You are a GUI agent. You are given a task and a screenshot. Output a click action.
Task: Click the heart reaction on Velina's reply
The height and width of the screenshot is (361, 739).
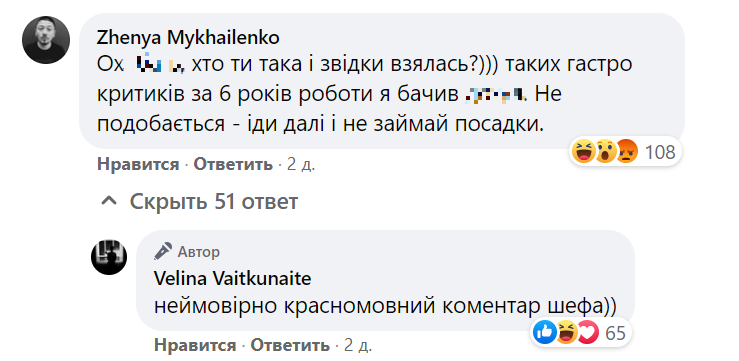pyautogui.click(x=587, y=333)
